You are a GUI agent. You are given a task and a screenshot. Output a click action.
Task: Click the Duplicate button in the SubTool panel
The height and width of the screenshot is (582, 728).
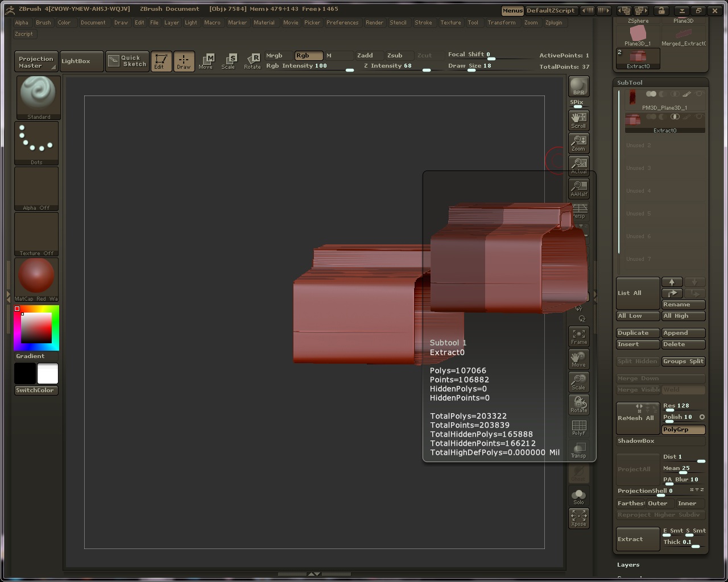(x=637, y=332)
